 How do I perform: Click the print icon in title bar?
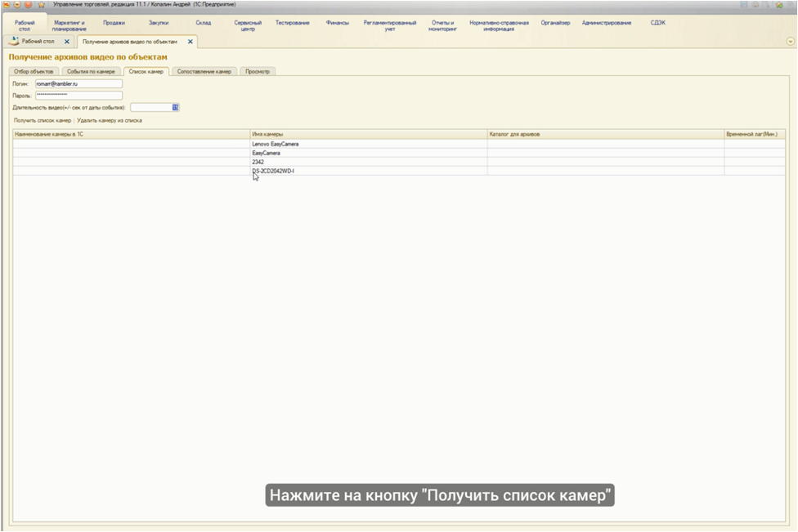(755, 5)
